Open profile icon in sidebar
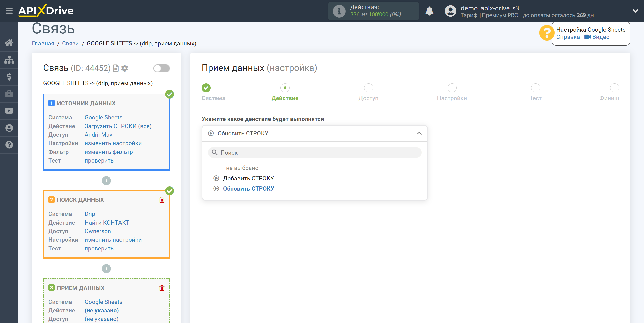Viewport: 644px width, 323px height. click(9, 128)
